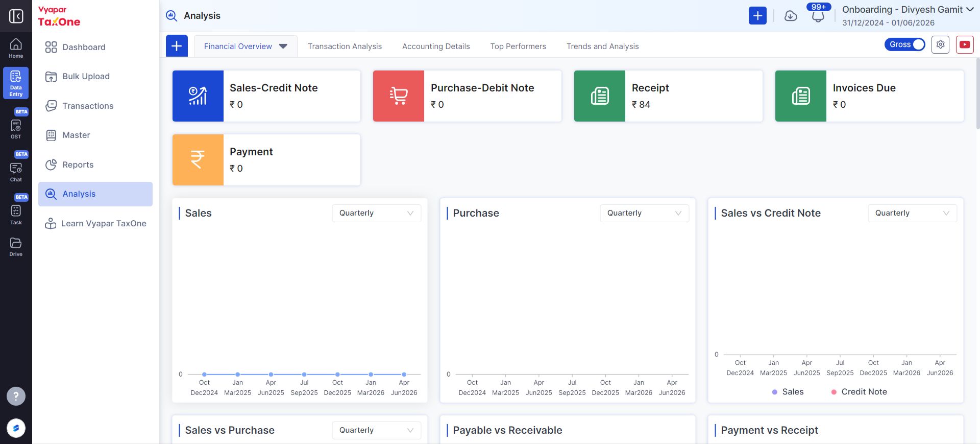Click the blue plus next to Financial Overview
Image resolution: width=980 pixels, height=444 pixels.
(177, 46)
